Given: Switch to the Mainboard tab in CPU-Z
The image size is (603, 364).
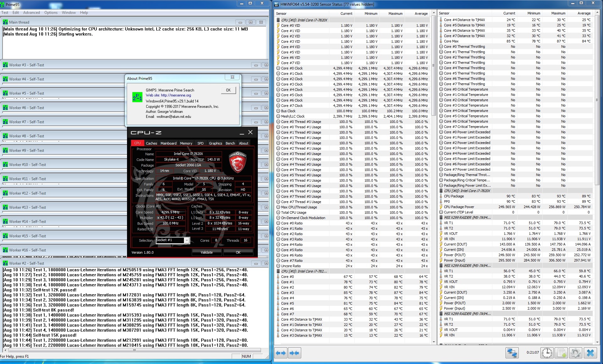Looking at the screenshot, I should click(x=169, y=143).
